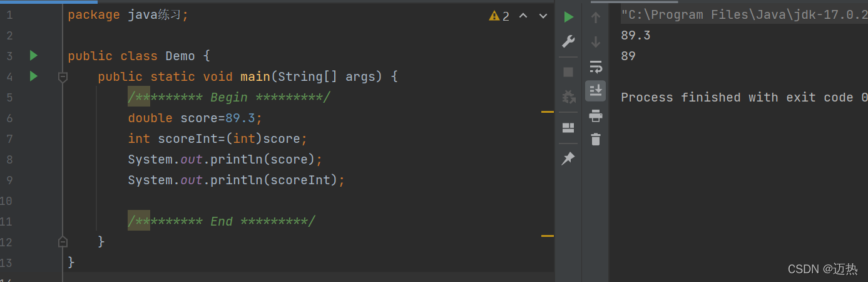
Task: Click the yellow warning indicator showing 2
Action: tap(499, 16)
